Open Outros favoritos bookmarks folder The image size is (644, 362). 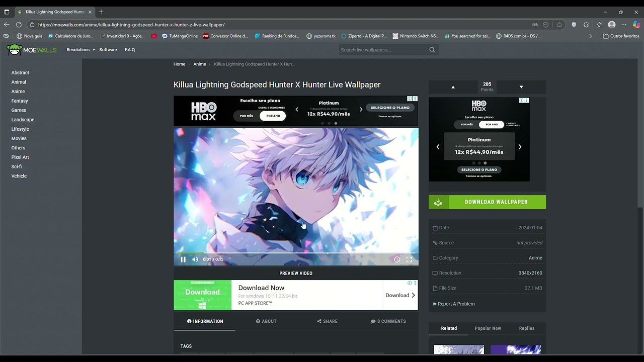pos(621,36)
